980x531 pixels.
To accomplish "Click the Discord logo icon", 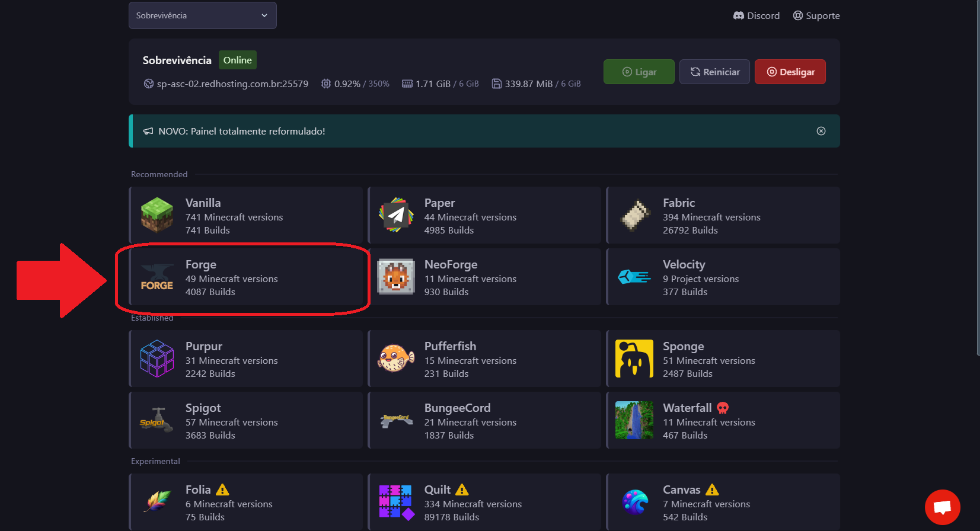I will (x=739, y=15).
